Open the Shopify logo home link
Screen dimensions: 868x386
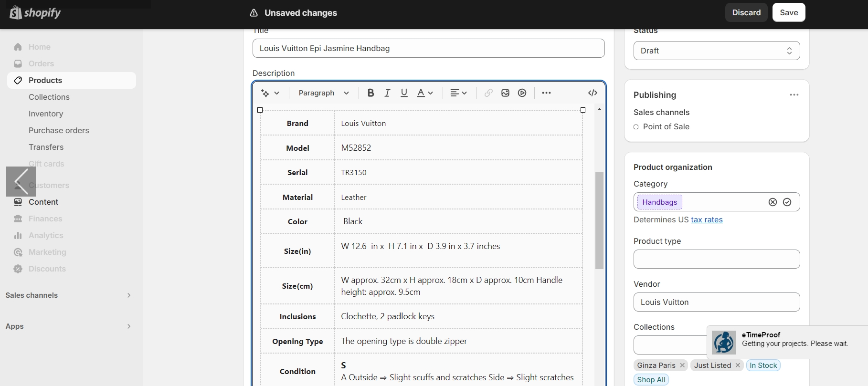pyautogui.click(x=35, y=12)
